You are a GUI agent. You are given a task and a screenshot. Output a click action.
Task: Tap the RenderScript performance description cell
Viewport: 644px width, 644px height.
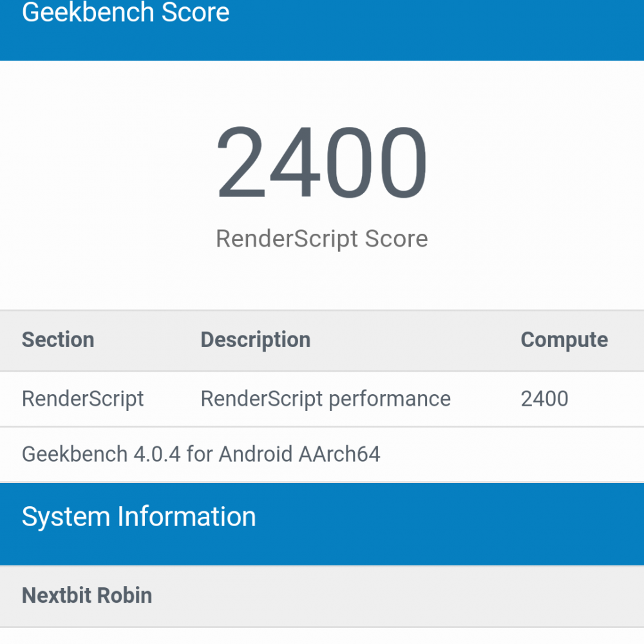326,399
